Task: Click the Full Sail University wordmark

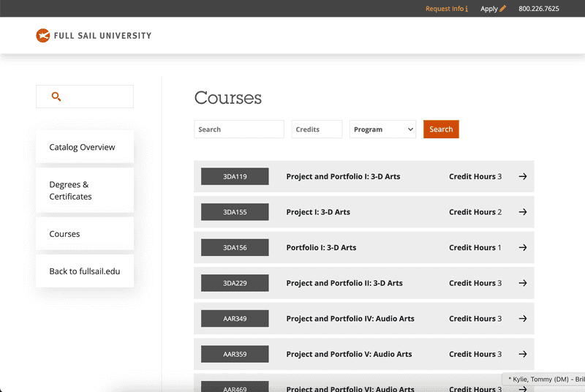Action: [x=102, y=36]
